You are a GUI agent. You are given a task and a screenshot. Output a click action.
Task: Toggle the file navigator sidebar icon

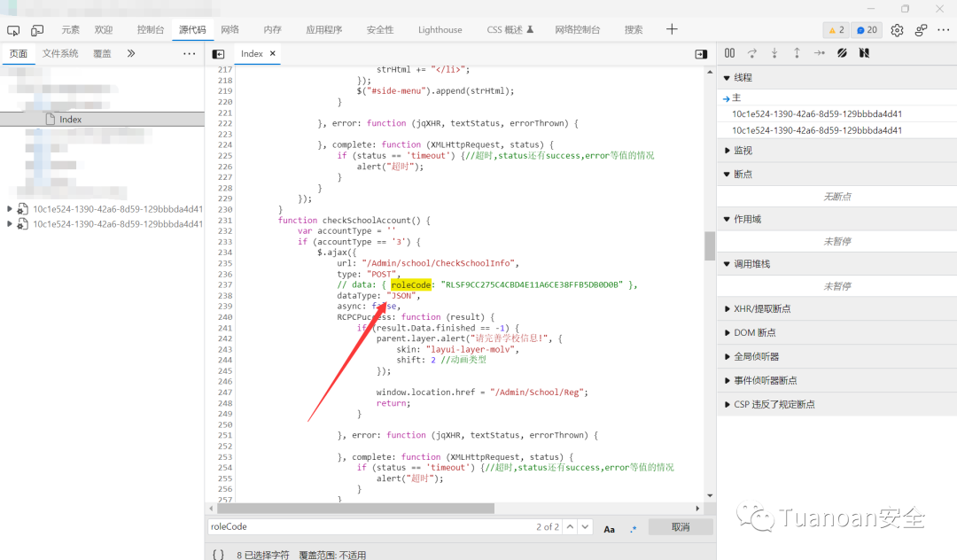coord(218,54)
